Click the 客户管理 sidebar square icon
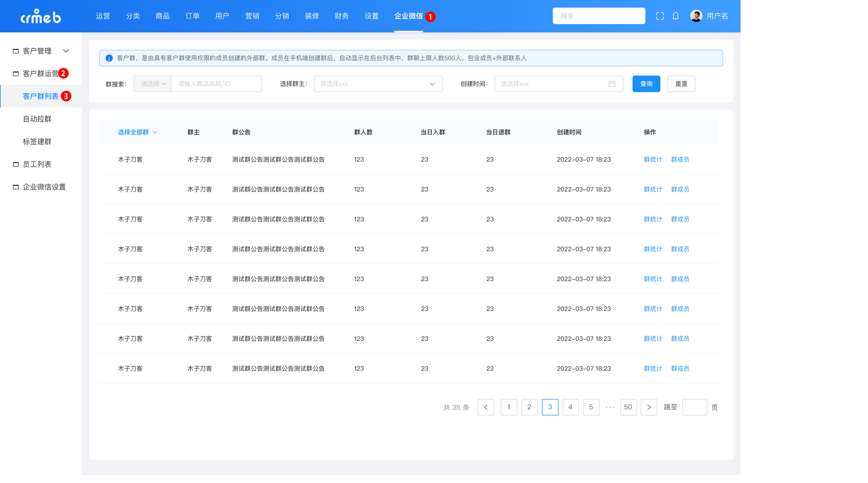The image size is (868, 483). pos(16,51)
